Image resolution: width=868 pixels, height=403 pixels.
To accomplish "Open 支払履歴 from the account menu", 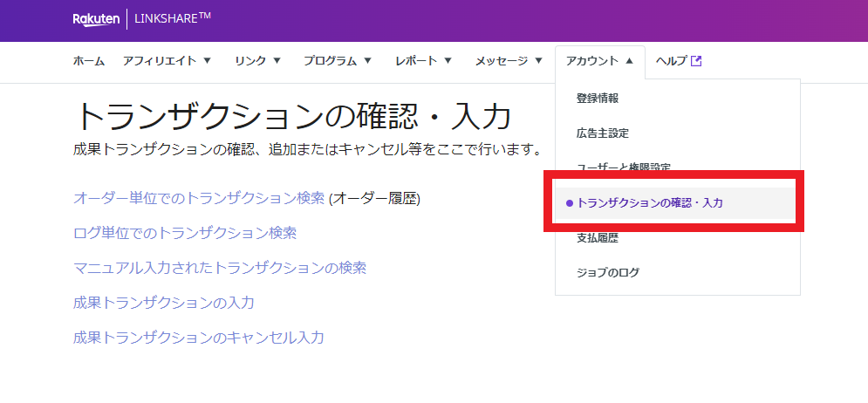I will coord(598,238).
